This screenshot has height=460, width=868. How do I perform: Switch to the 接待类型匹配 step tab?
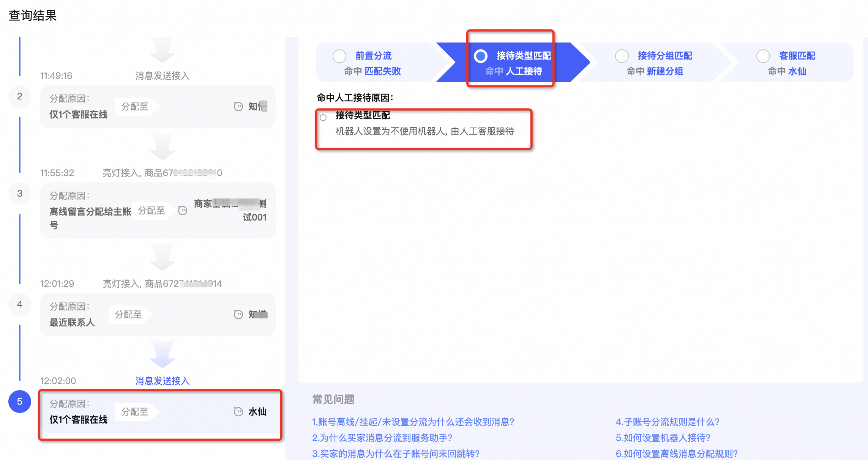513,63
